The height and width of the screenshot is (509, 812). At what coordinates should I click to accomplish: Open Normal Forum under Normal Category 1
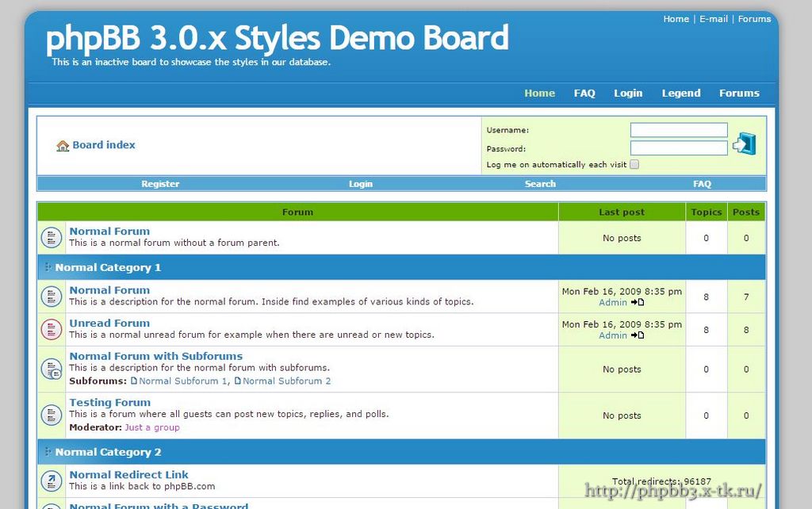tap(109, 290)
